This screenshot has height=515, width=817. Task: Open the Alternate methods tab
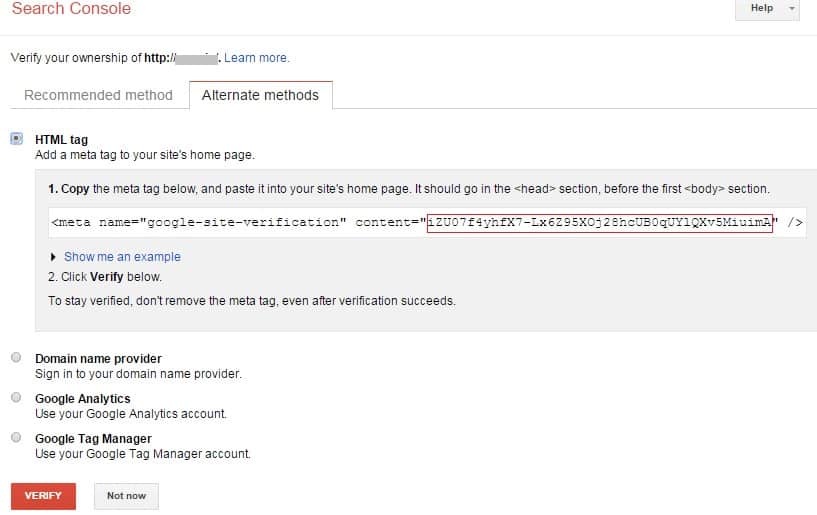click(261, 95)
